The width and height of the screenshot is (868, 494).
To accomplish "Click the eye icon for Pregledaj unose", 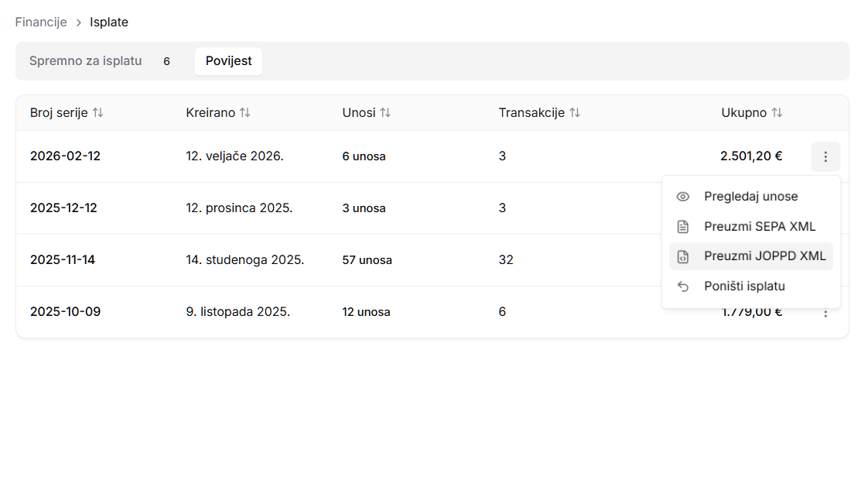I will (682, 197).
